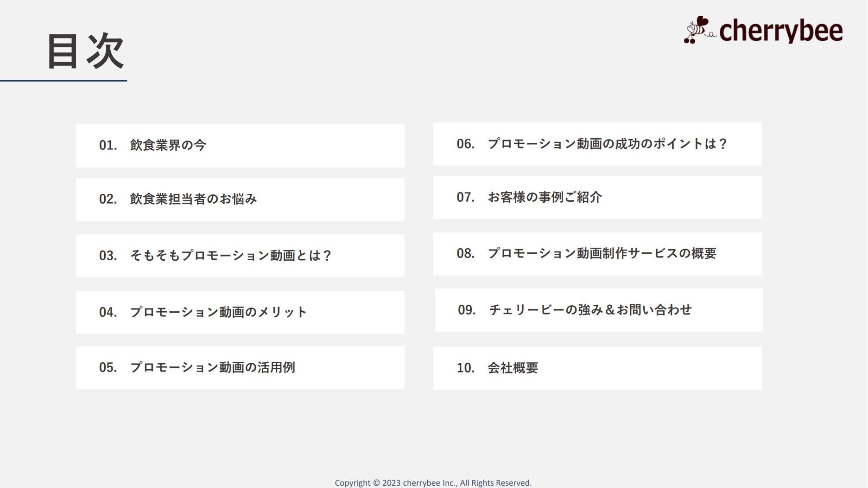Click the cherrybee wordmark text
868x488 pixels.
781,31
